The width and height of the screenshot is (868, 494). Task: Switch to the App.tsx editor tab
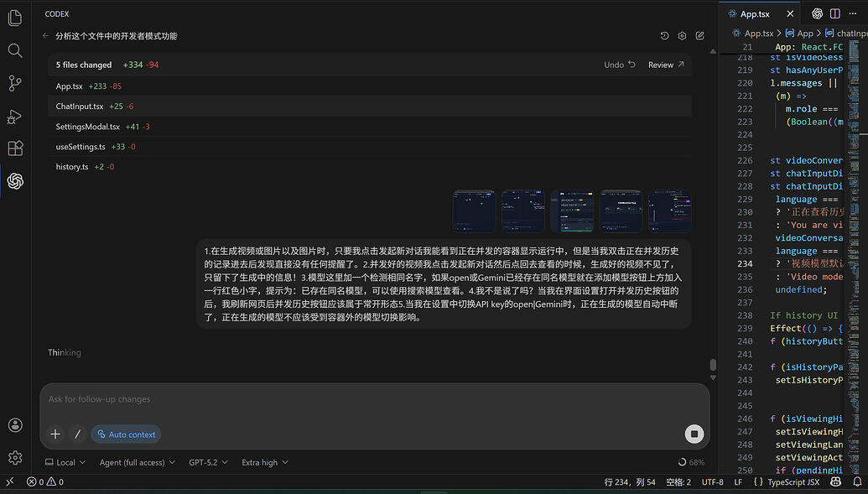click(x=755, y=14)
